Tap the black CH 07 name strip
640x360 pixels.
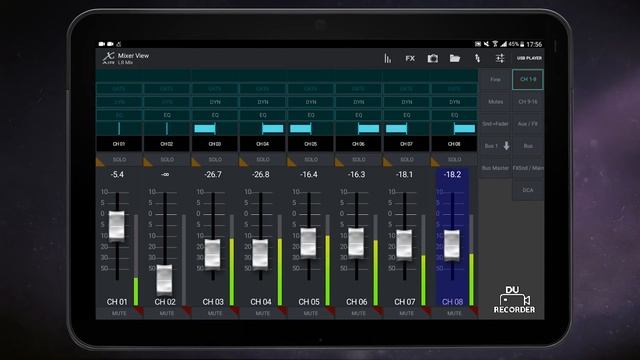tap(406, 144)
